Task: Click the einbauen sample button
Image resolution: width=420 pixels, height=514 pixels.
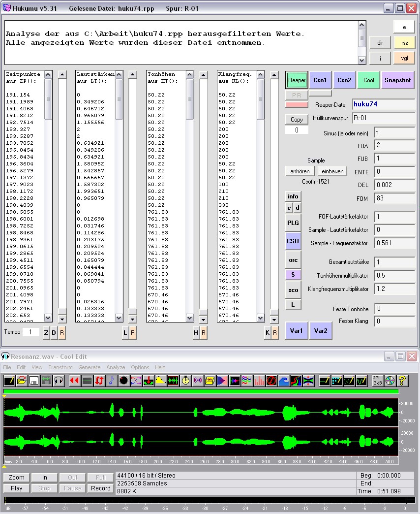Action: pos(332,171)
